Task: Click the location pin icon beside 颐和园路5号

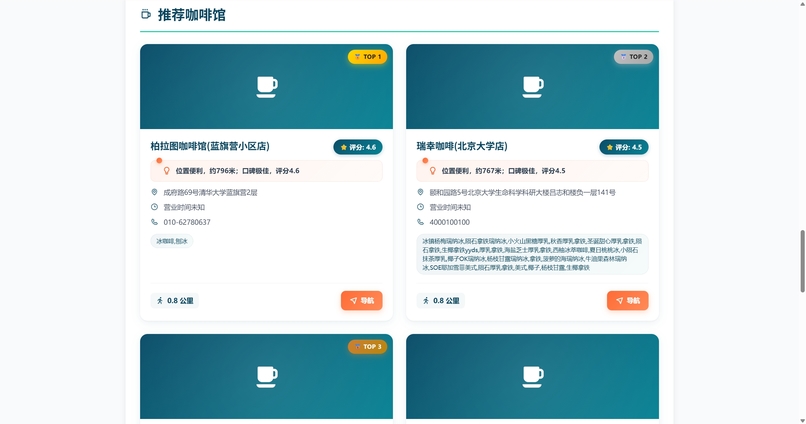Action: (x=420, y=192)
